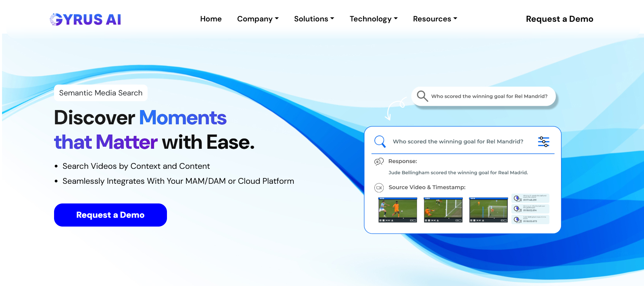Expand the Technology dropdown menu
The image size is (644, 286).
(x=373, y=19)
